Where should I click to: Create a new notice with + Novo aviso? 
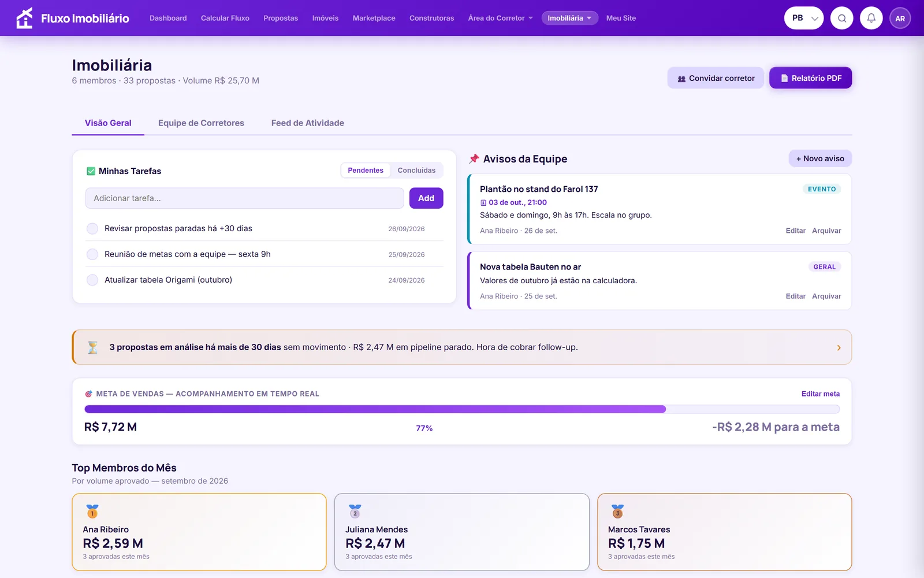coord(820,158)
